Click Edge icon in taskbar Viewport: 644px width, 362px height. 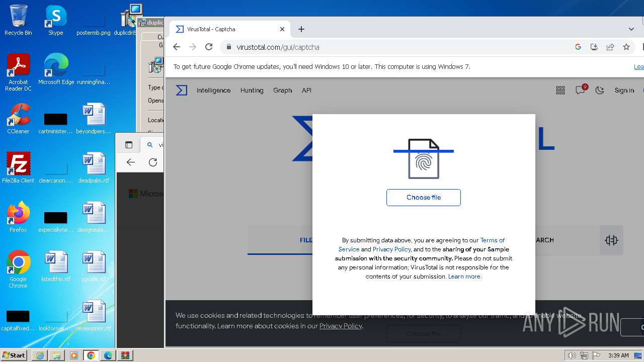108,355
